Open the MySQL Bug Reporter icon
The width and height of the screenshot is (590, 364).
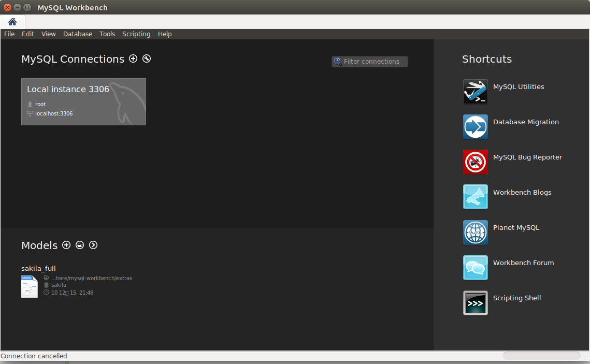click(x=475, y=162)
